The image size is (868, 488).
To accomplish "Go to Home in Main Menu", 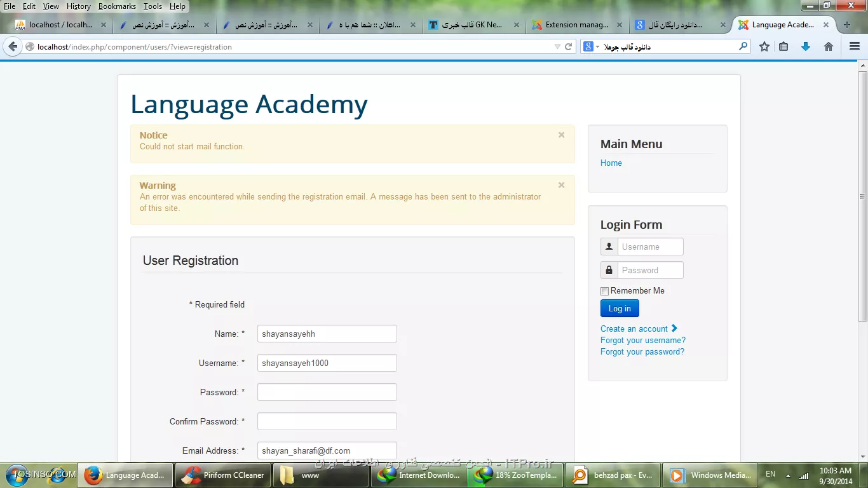I will coord(611,163).
